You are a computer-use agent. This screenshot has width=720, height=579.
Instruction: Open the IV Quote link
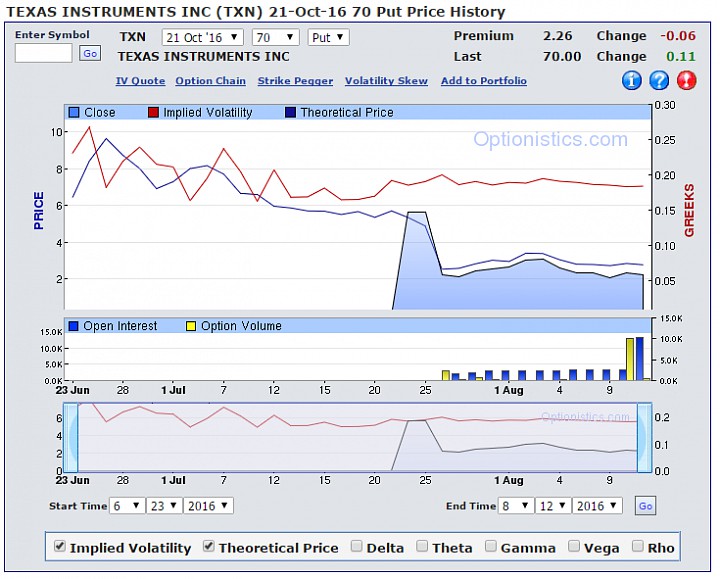(x=141, y=81)
